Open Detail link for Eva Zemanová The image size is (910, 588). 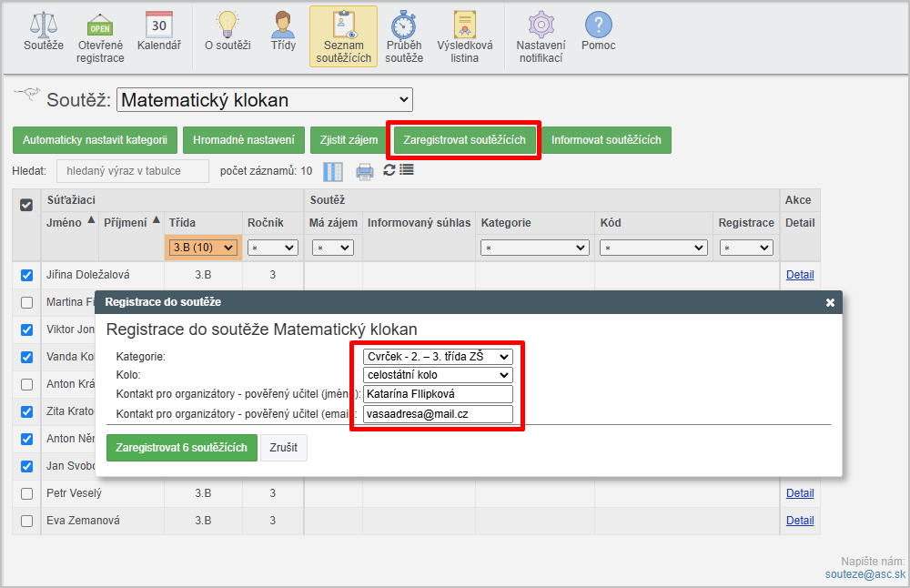[x=800, y=521]
